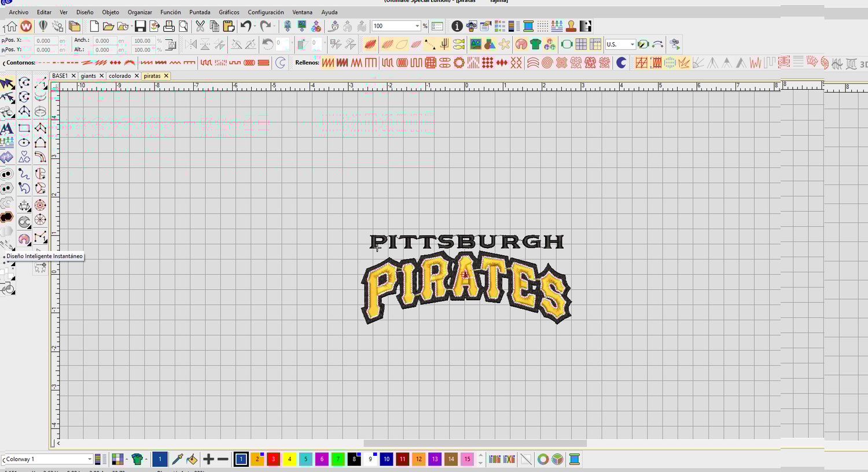Click the horizontal scrollbar below canvas
This screenshot has height=472, width=868.
point(475,443)
